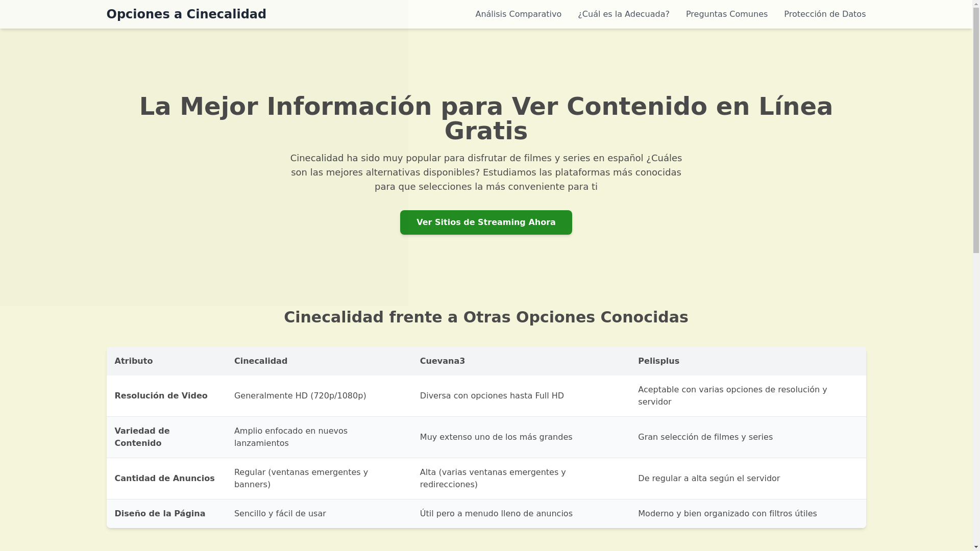The width and height of the screenshot is (980, 551).
Task: Click cell 'Regular (ventanas emergentes y banners)'
Action: pyautogui.click(x=319, y=479)
